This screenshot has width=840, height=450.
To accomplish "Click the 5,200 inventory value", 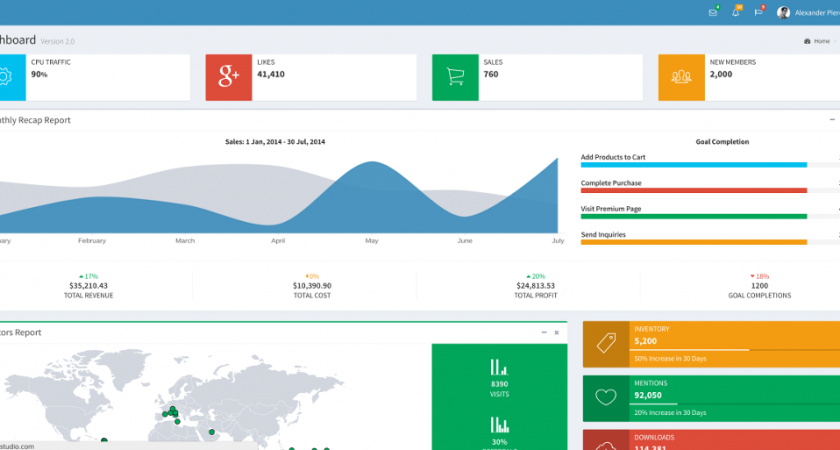I will (646, 341).
